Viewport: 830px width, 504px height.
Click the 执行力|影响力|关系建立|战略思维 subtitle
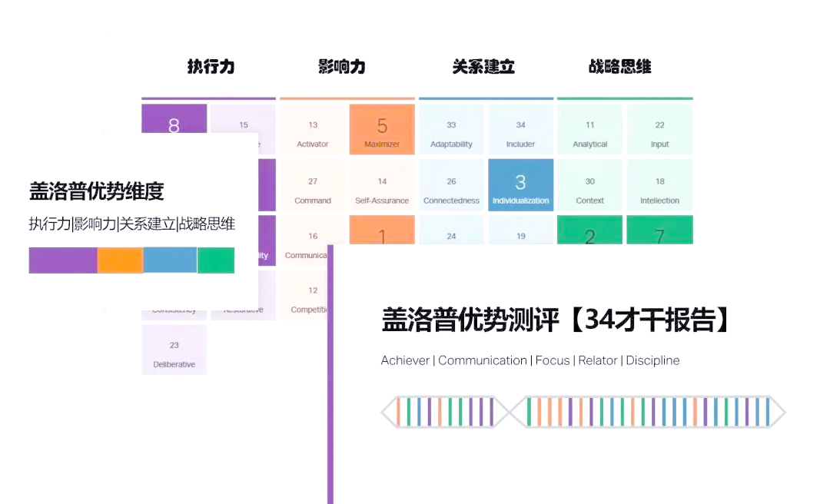[132, 224]
